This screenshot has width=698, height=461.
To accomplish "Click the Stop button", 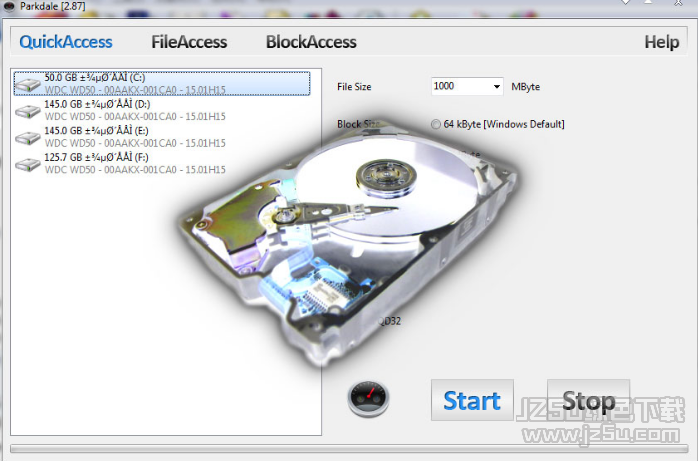I will click(588, 400).
